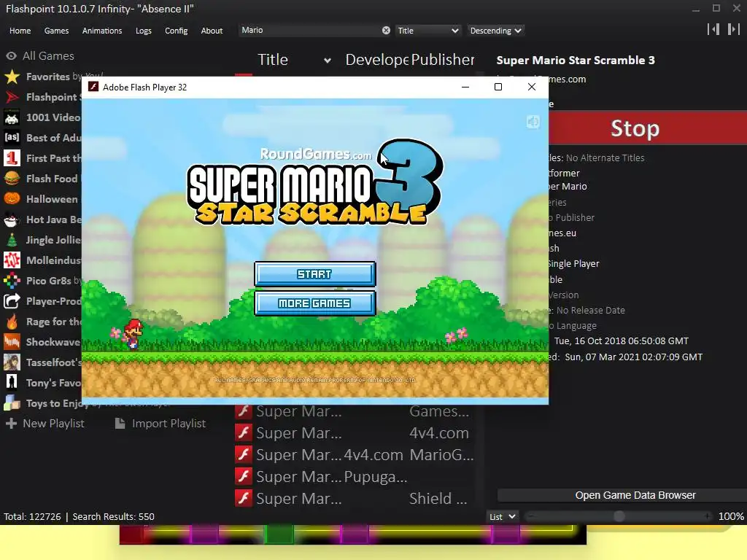
Task: Open the Shockwave playlist icon
Action: click(12, 342)
